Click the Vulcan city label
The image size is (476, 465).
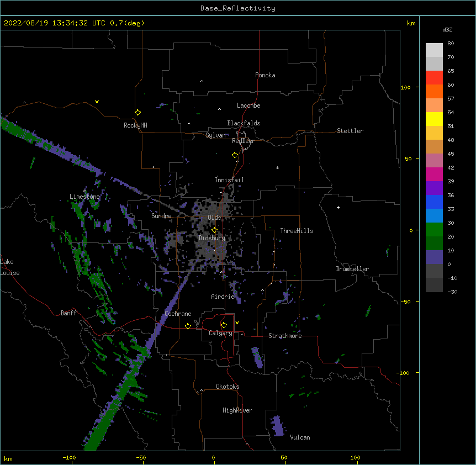click(x=300, y=437)
